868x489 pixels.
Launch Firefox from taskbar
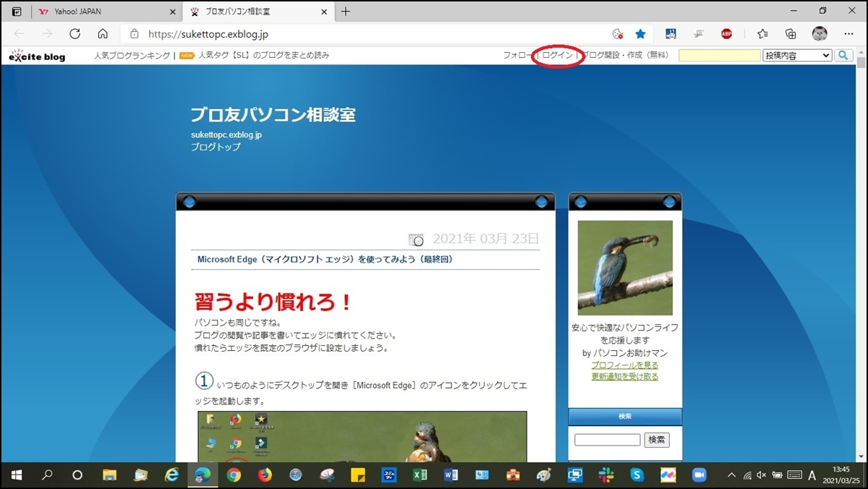[x=265, y=475]
